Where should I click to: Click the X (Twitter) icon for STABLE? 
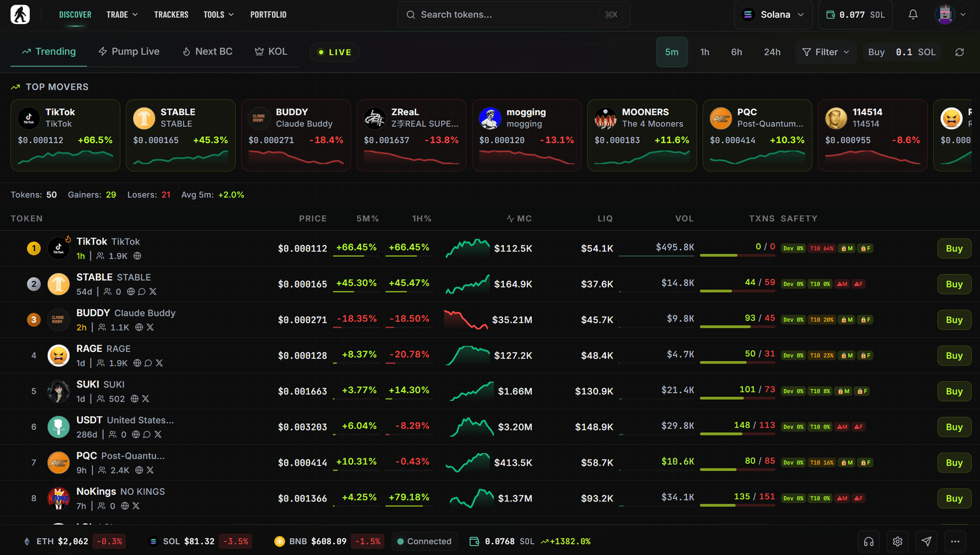[x=153, y=292]
